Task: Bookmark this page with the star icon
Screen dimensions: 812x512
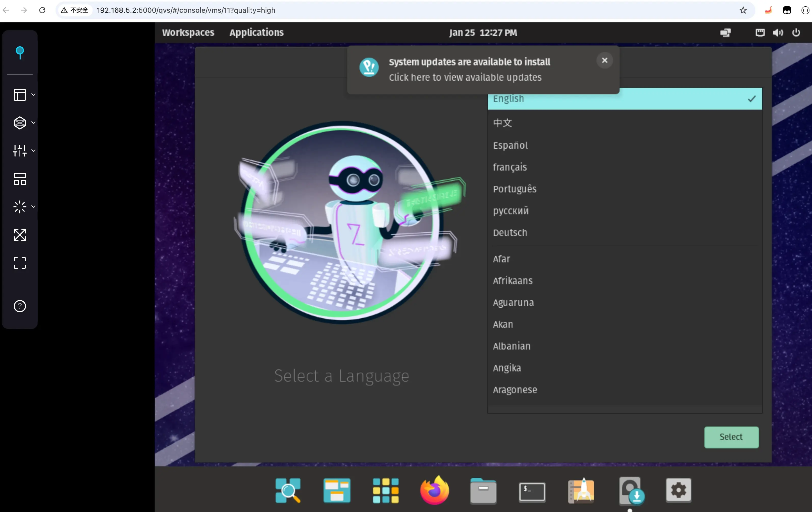Action: coord(743,10)
